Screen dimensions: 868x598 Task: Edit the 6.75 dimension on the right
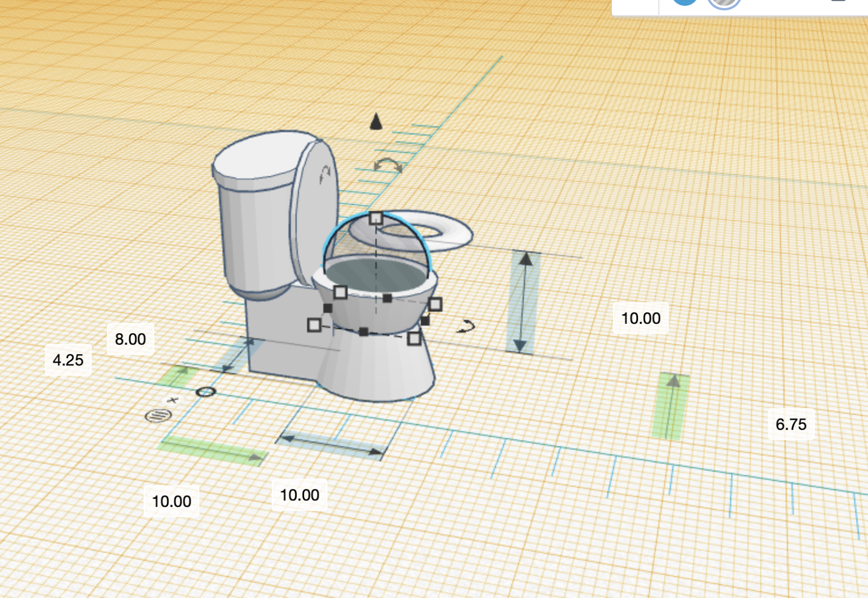(791, 424)
